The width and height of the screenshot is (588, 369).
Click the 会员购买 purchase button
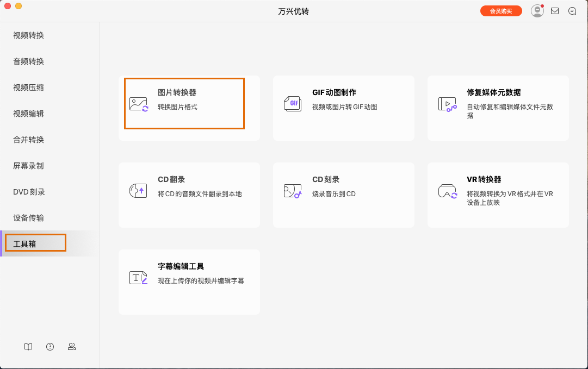tap(501, 10)
